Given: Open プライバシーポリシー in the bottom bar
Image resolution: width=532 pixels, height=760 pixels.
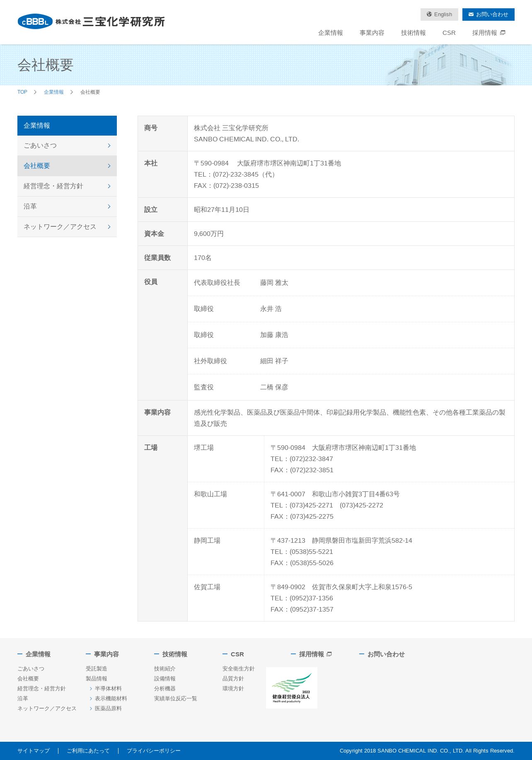Looking at the screenshot, I should tap(154, 751).
